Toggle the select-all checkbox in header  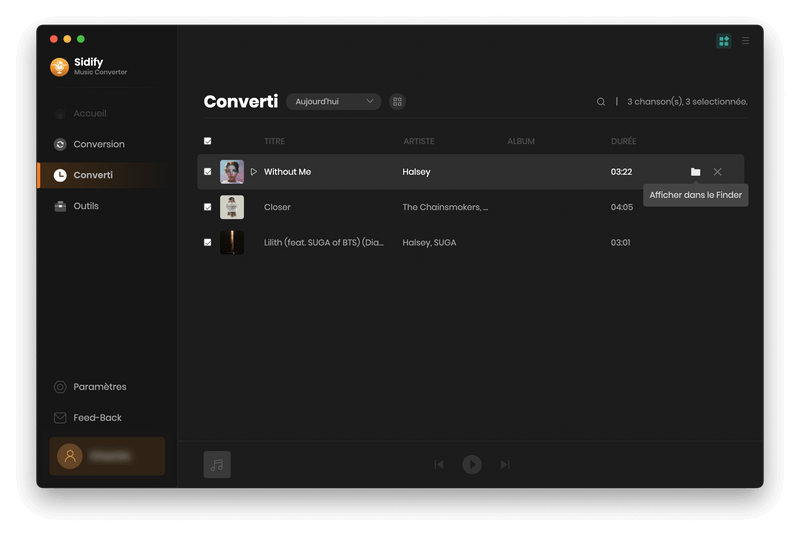[208, 141]
